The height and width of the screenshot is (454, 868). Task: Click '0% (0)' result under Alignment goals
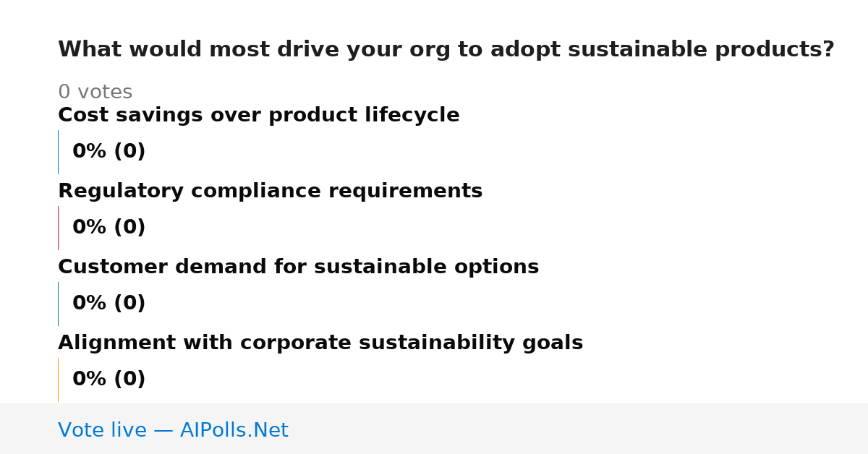coord(109,380)
